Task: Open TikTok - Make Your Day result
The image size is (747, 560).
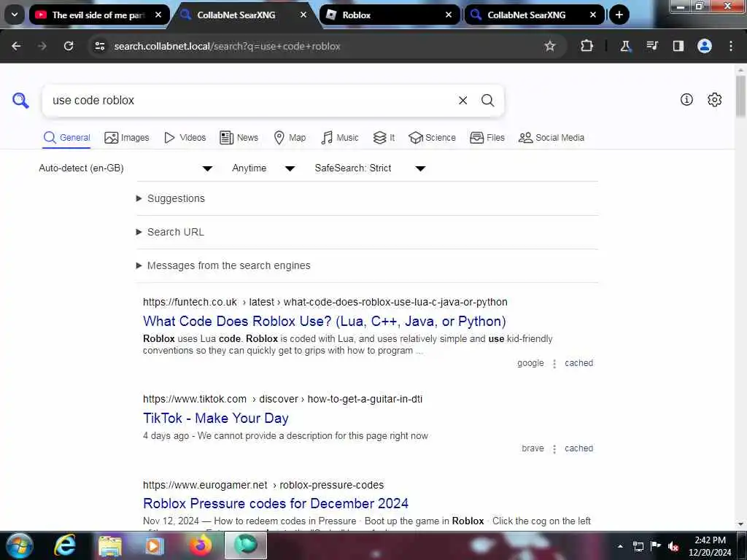Action: click(x=216, y=418)
